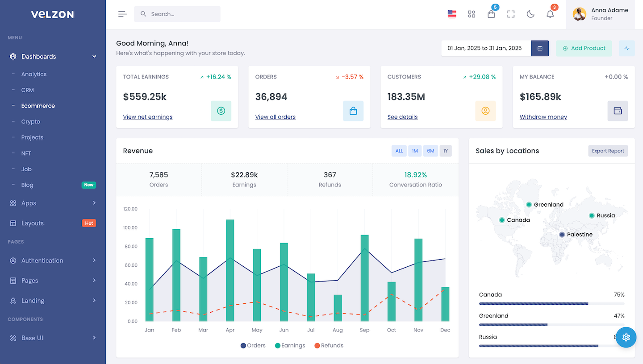Image resolution: width=643 pixels, height=364 pixels.
Task: Click the Add Product button
Action: 584,48
